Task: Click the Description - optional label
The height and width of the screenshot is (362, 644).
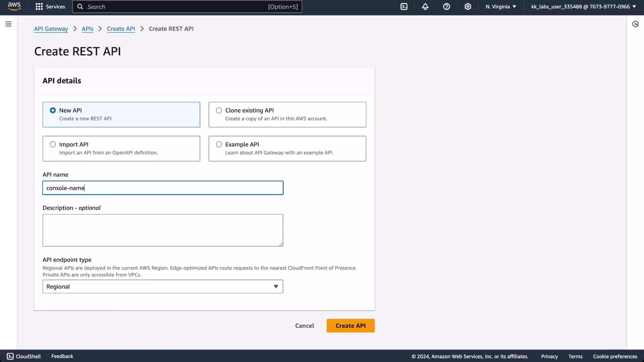Action: [x=71, y=208]
